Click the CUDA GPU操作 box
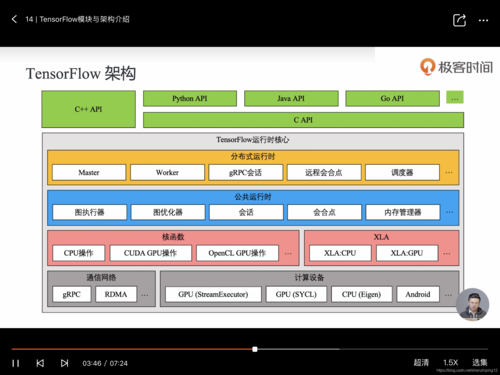Image resolution: width=500 pixels, height=375 pixels. 151,253
